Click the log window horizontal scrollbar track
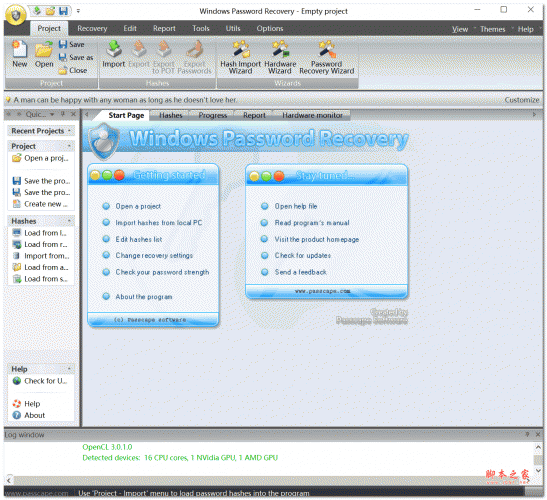The height and width of the screenshot is (500, 547). [x=269, y=480]
